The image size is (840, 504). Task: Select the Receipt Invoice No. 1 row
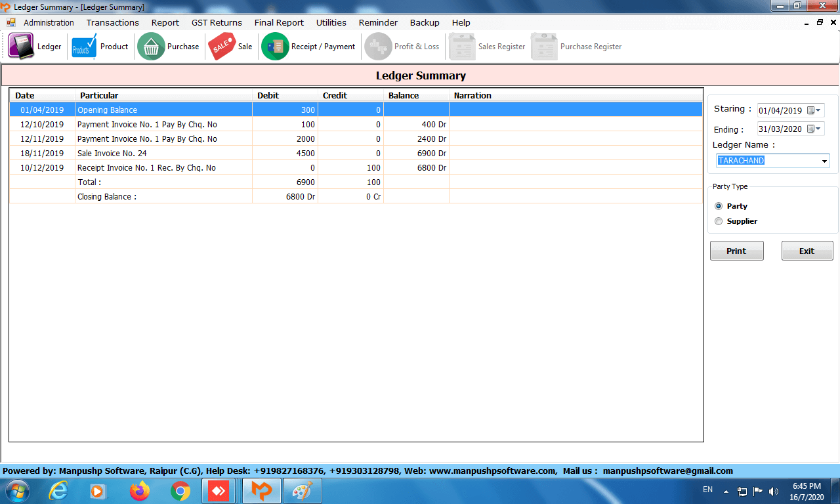356,167
